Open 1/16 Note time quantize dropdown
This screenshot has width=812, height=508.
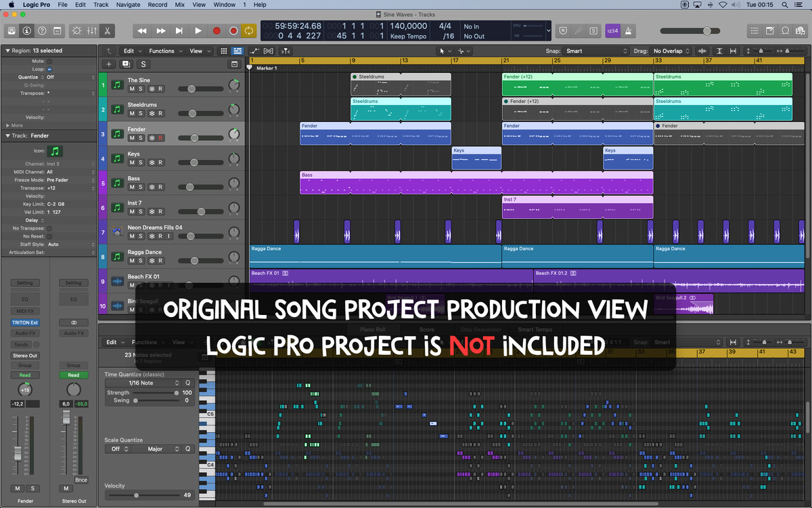145,383
